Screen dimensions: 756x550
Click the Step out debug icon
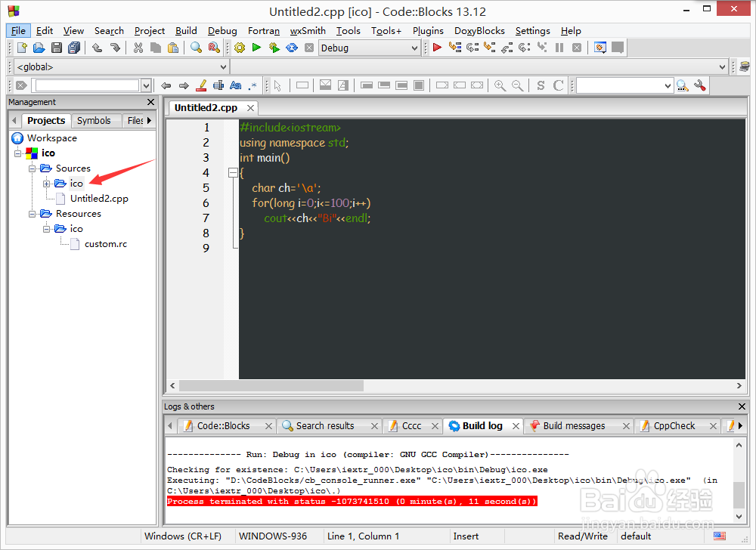pos(507,47)
